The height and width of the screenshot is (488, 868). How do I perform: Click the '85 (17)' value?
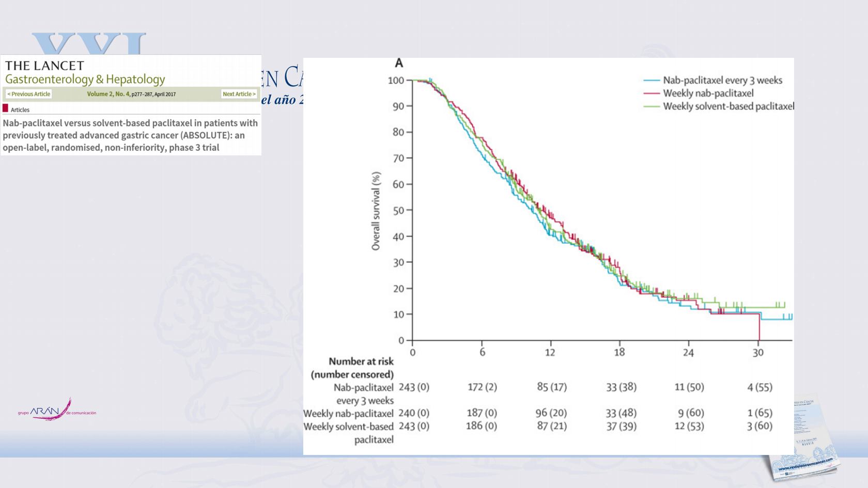552,387
